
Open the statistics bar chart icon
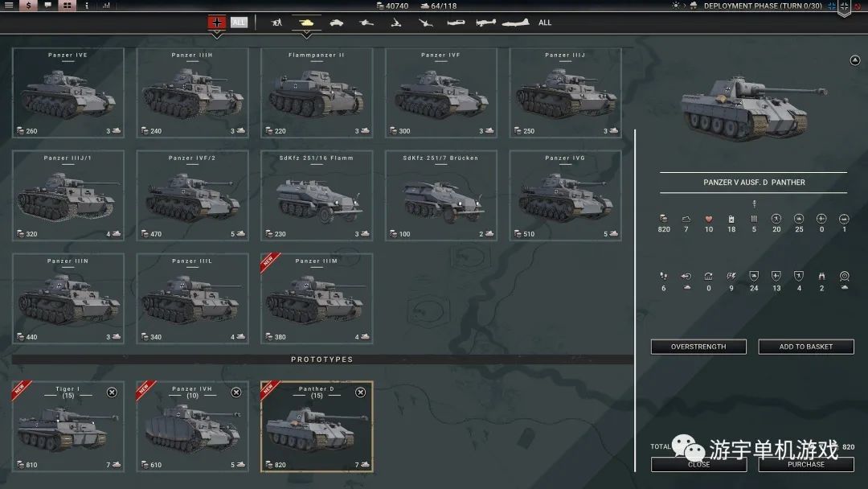105,6
